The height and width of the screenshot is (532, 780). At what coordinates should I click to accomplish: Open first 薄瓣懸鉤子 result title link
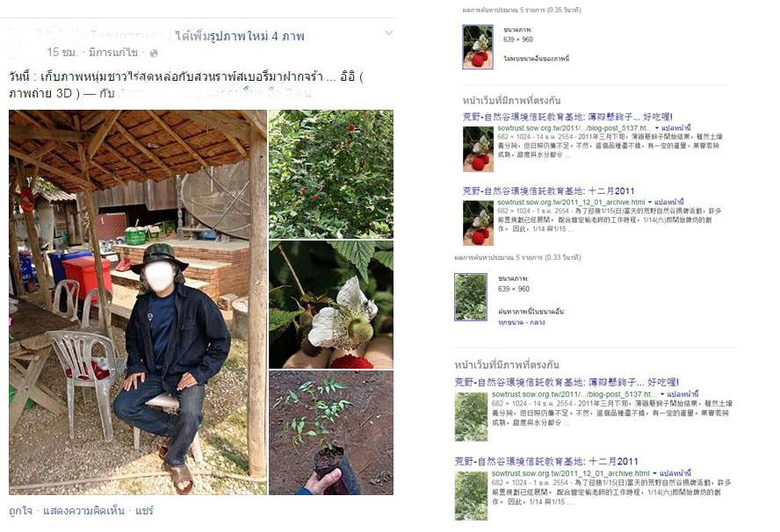click(567, 117)
